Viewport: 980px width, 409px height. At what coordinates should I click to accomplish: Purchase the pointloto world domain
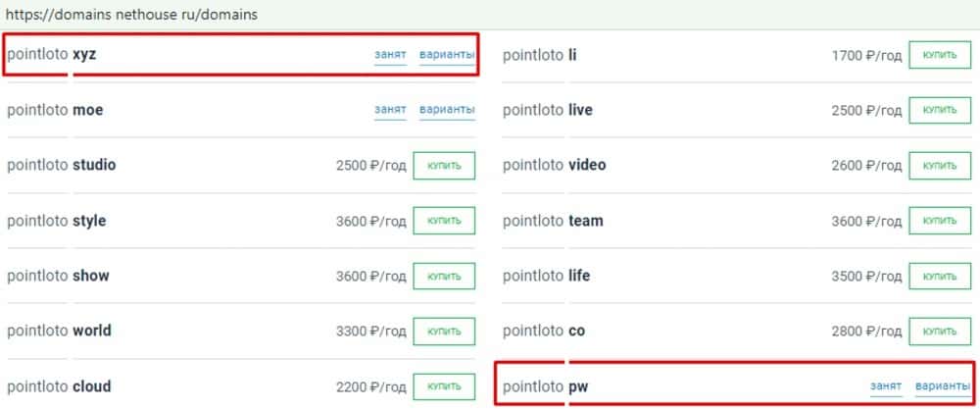pos(444,332)
